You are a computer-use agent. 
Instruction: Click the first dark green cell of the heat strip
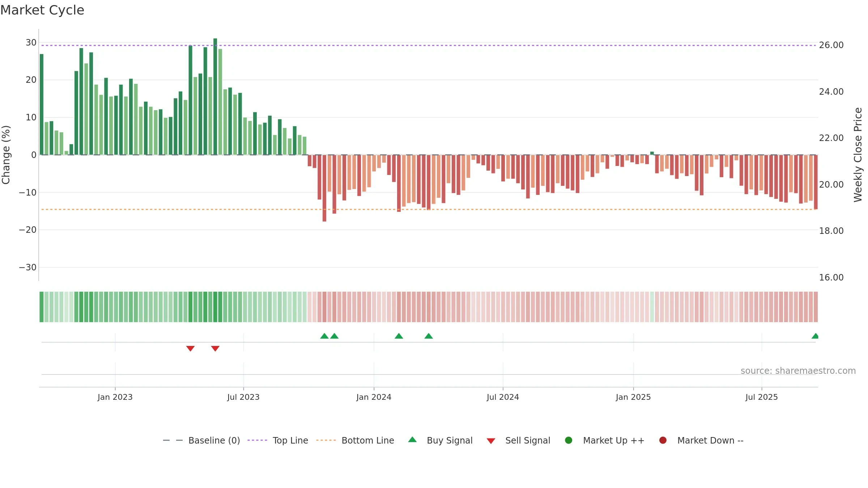[42, 307]
